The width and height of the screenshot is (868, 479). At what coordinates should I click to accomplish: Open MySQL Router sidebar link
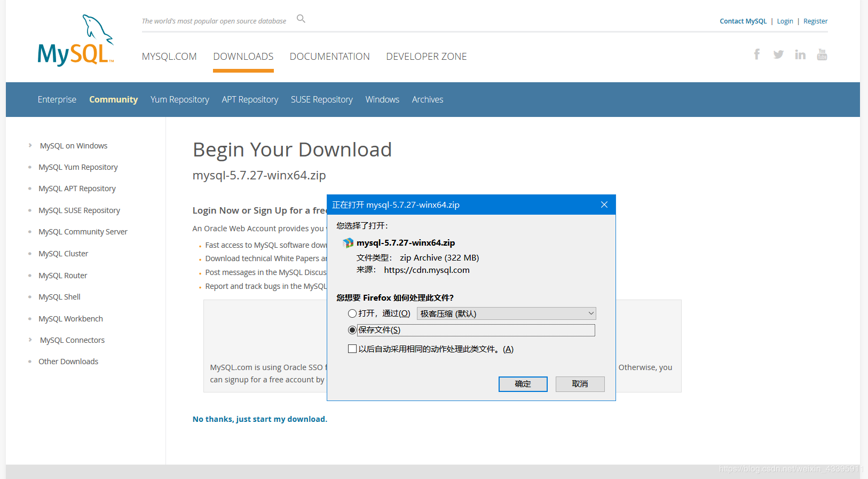[x=62, y=276]
